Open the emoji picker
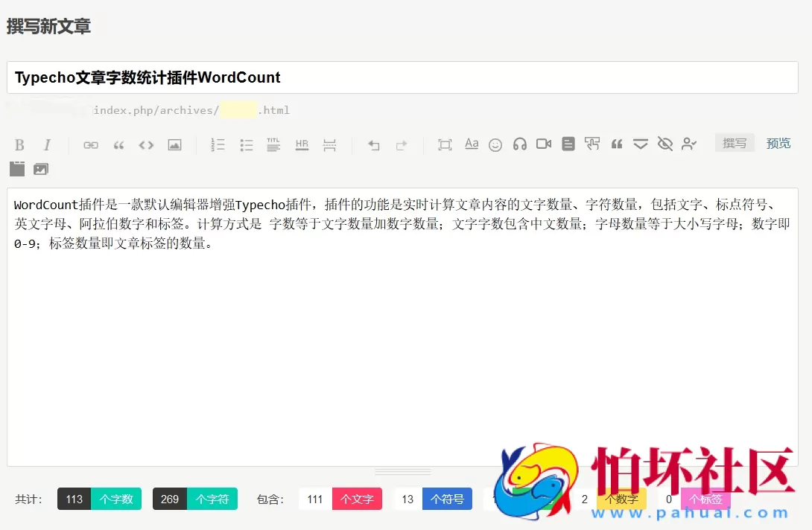The width and height of the screenshot is (812, 530). coord(495,144)
